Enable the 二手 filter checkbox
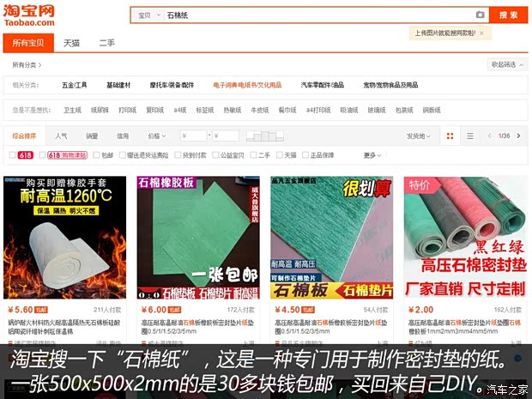 pos(253,155)
